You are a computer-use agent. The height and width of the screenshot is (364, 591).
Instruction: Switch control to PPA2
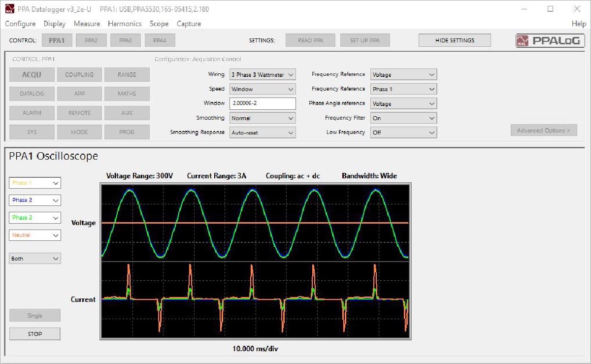[91, 40]
